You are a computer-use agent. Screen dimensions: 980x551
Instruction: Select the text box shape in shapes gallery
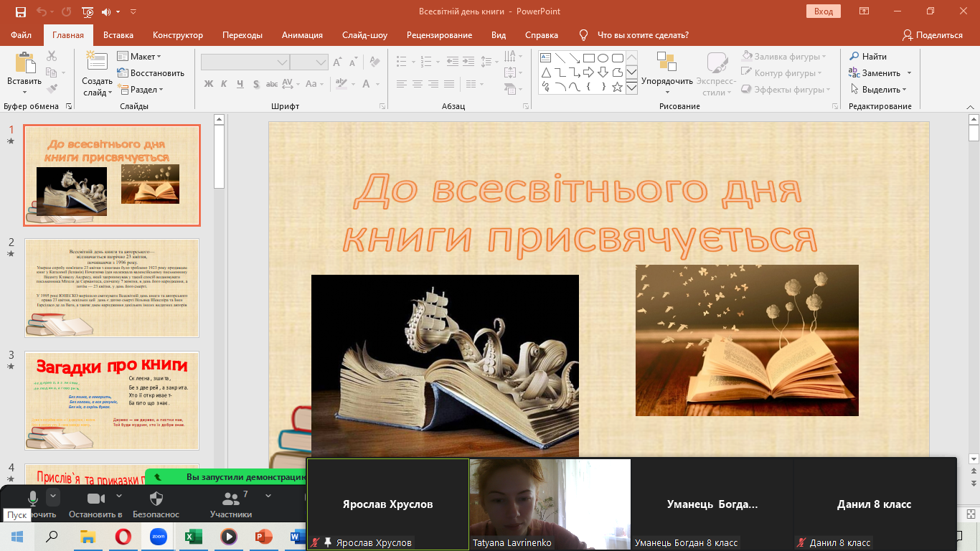tap(545, 58)
